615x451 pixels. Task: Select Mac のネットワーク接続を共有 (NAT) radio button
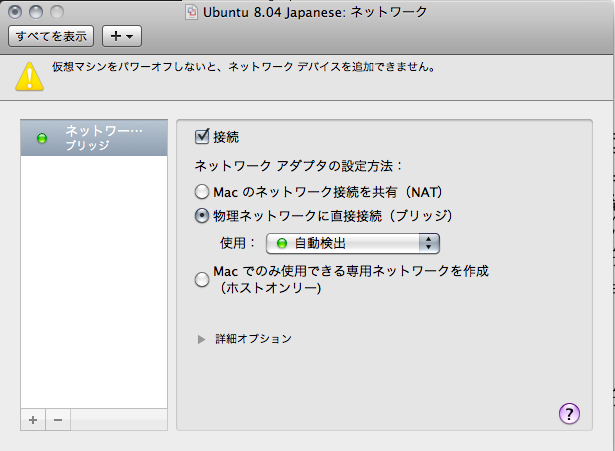[202, 192]
